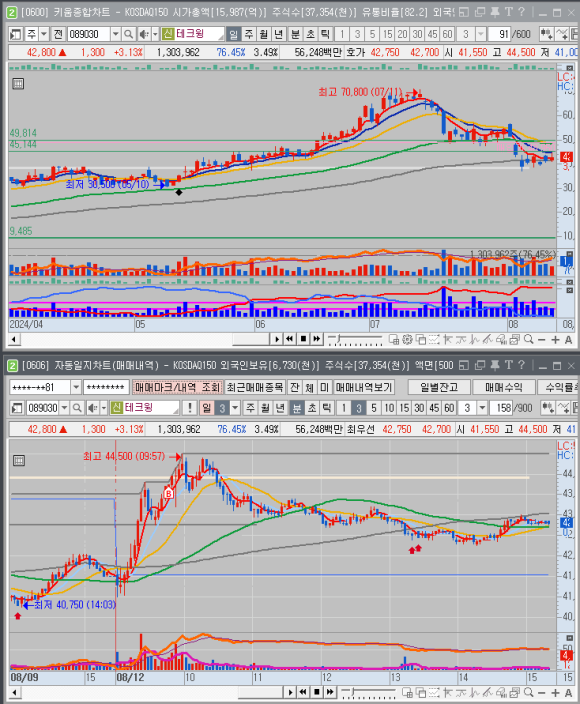Click pin icon in upper window title bar
Image resolution: width=580 pixels, height=704 pixels.
pos(495,12)
